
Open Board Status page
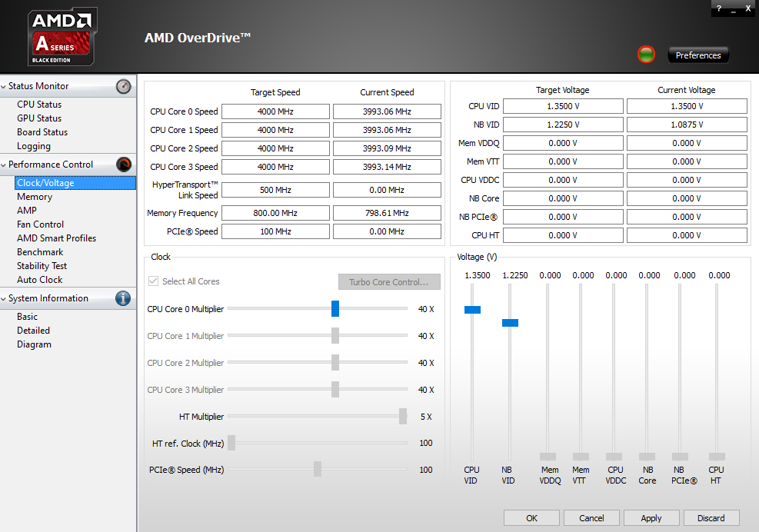click(42, 132)
